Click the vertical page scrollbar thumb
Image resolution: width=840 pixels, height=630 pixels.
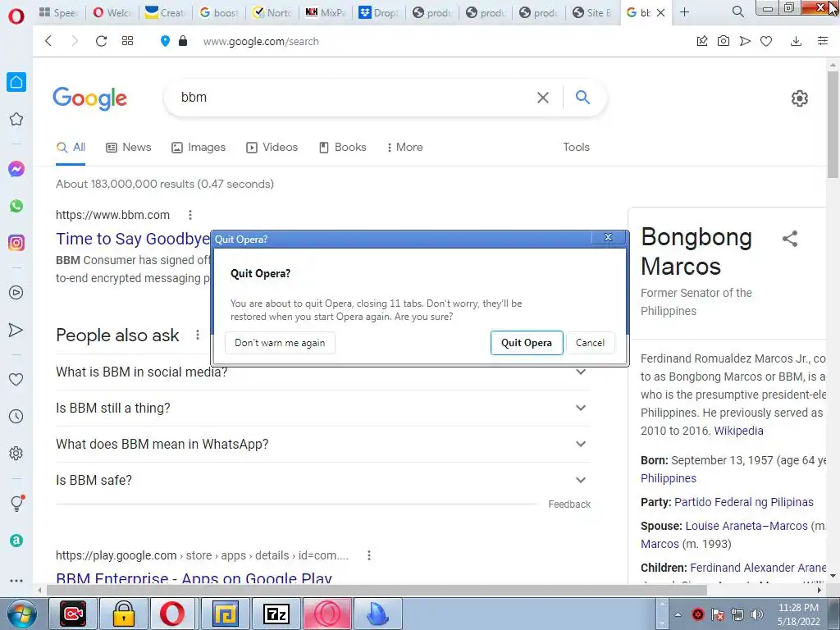(833, 123)
